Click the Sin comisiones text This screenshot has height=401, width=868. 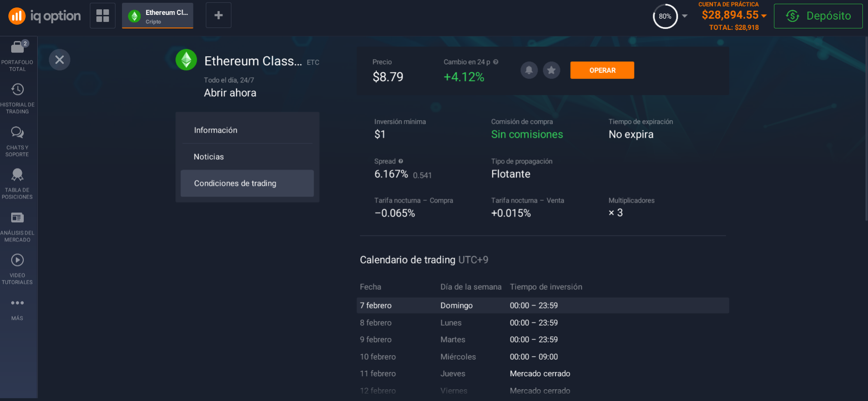(x=527, y=134)
